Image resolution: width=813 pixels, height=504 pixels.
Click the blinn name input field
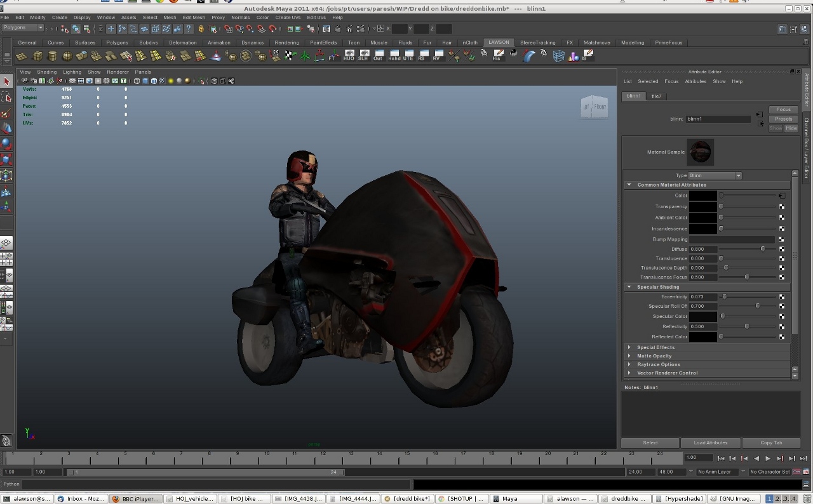(718, 119)
